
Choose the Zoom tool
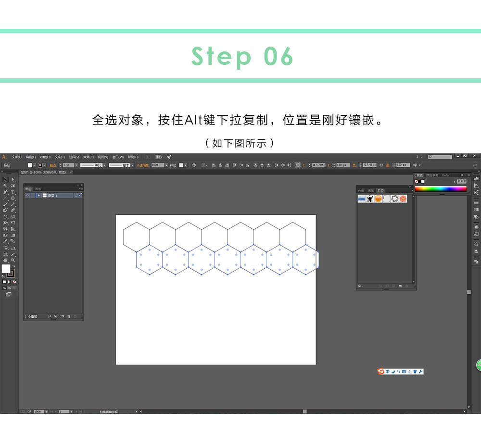click(x=13, y=261)
